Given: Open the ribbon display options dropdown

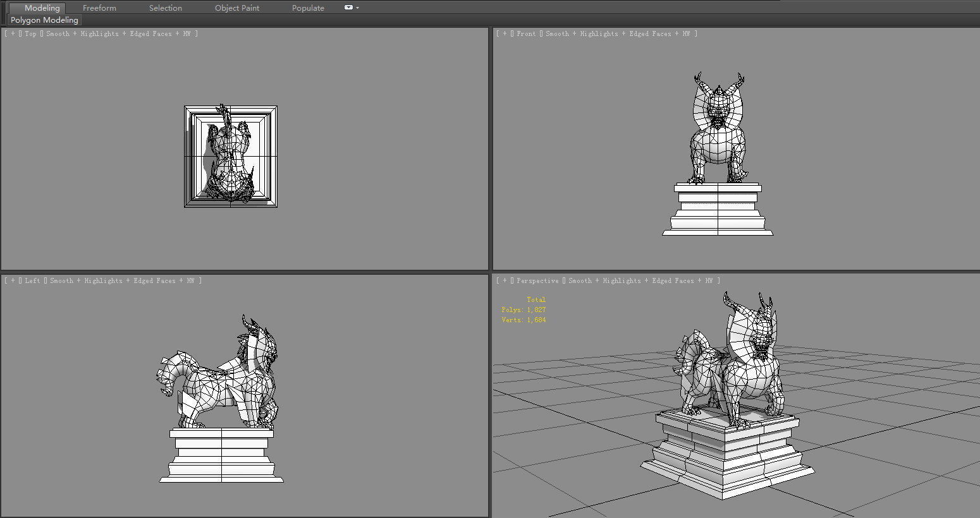Looking at the screenshot, I should (352, 8).
